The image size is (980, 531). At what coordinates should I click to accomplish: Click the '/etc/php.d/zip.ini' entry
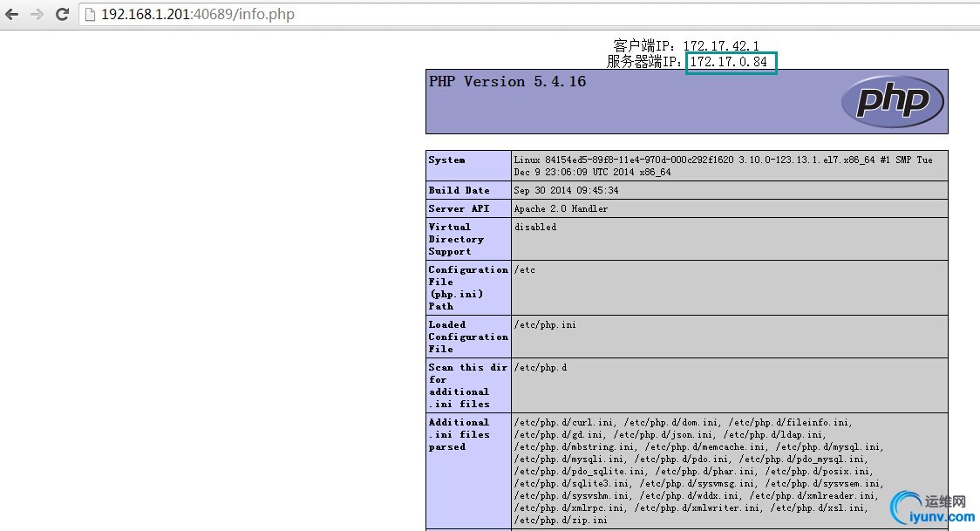coord(560,520)
